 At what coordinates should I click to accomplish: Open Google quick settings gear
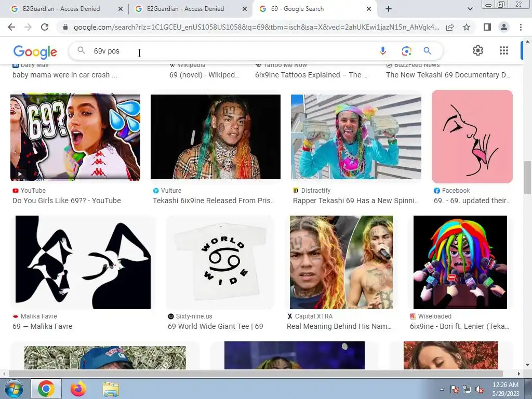[478, 50]
